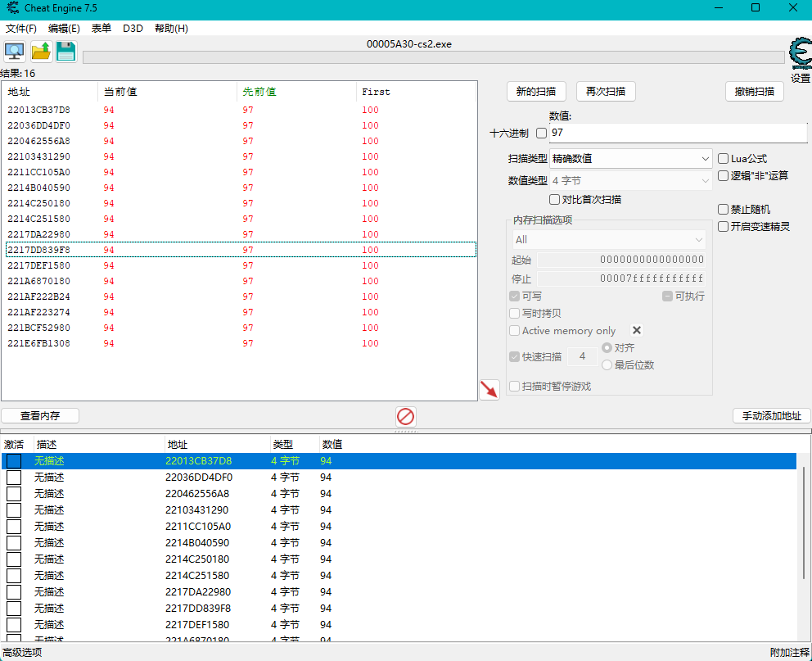This screenshot has width=812, height=661.
Task: Open the 表单 menu
Action: click(101, 29)
